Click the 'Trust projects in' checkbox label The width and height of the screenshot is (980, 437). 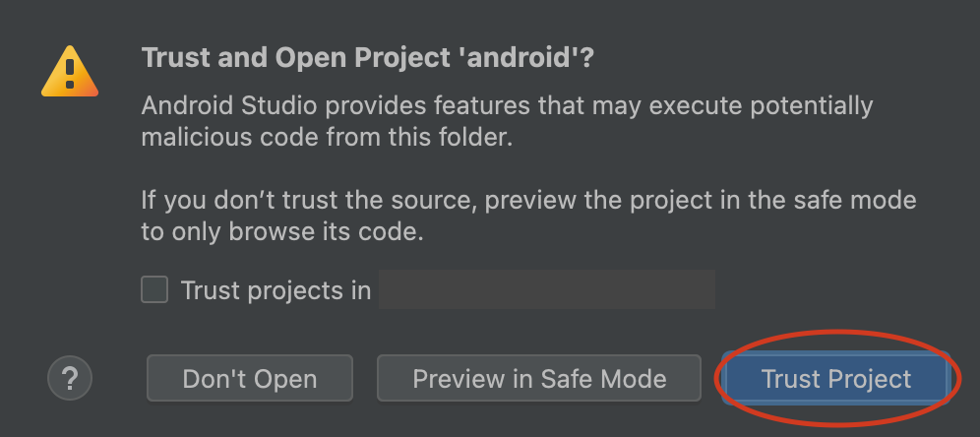tap(276, 290)
